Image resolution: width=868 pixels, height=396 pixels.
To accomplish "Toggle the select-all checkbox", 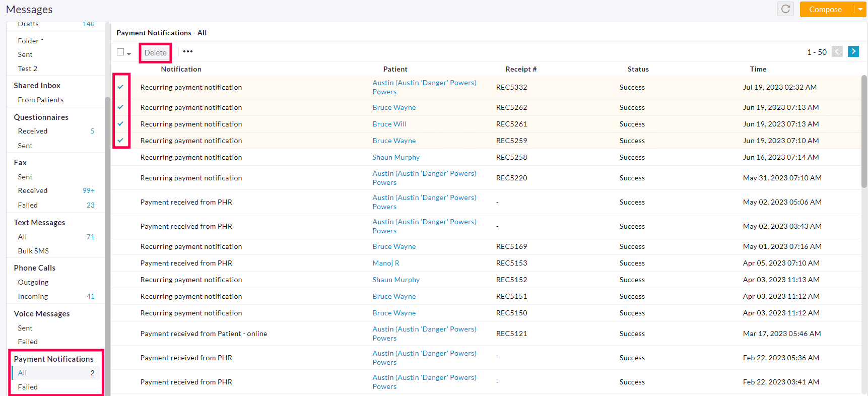I will pos(120,52).
